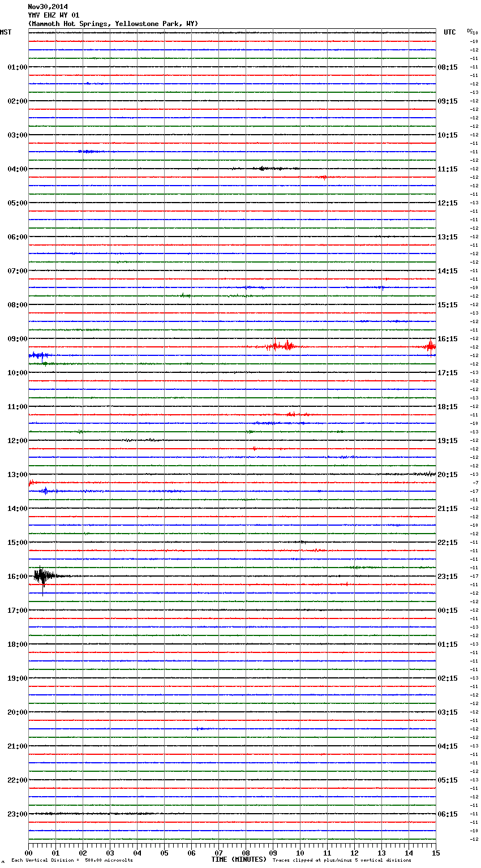Click the Traces clipped at plus/minus 5 note
The height and width of the screenshot is (868, 481).
(342, 861)
